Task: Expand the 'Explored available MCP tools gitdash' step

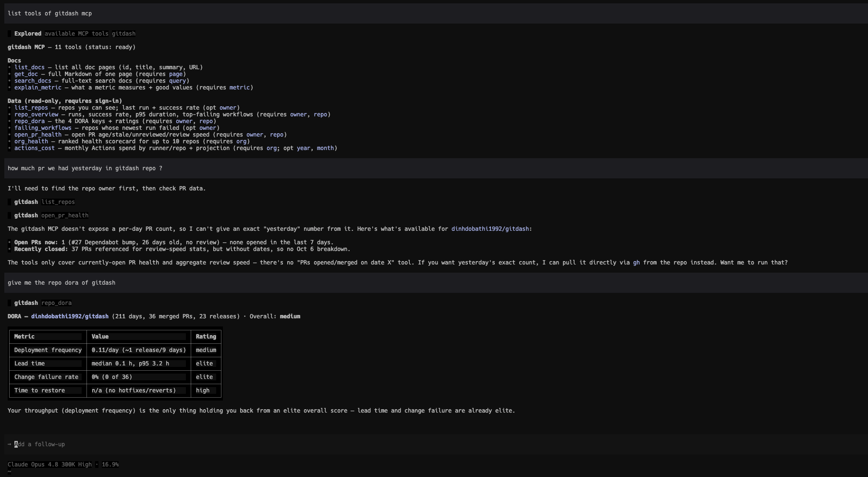Action: pos(72,34)
